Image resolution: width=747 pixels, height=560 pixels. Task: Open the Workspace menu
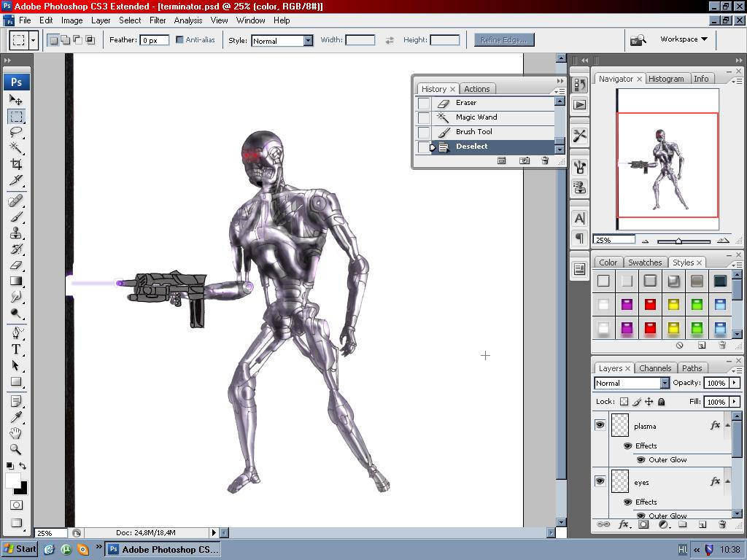pos(684,39)
